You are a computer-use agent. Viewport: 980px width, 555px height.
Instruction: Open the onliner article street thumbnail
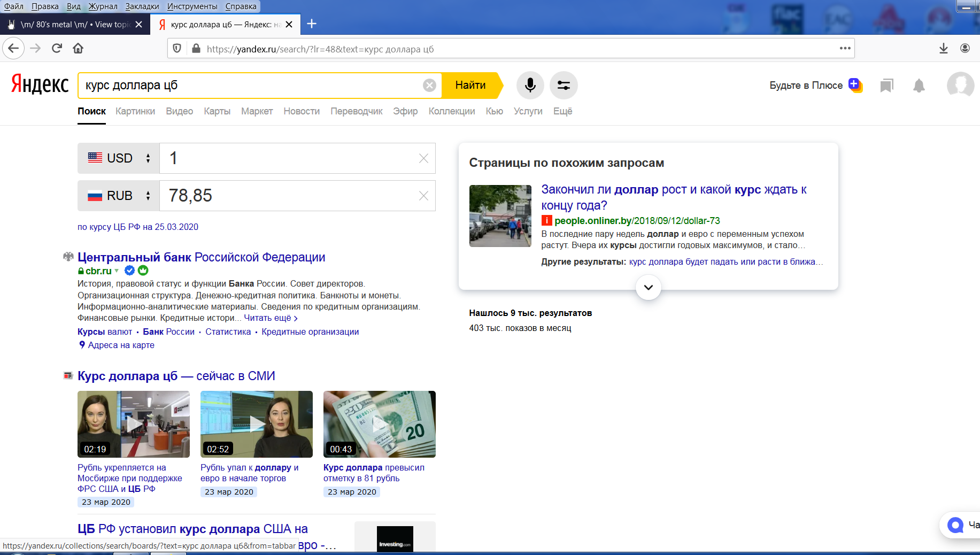pyautogui.click(x=500, y=216)
